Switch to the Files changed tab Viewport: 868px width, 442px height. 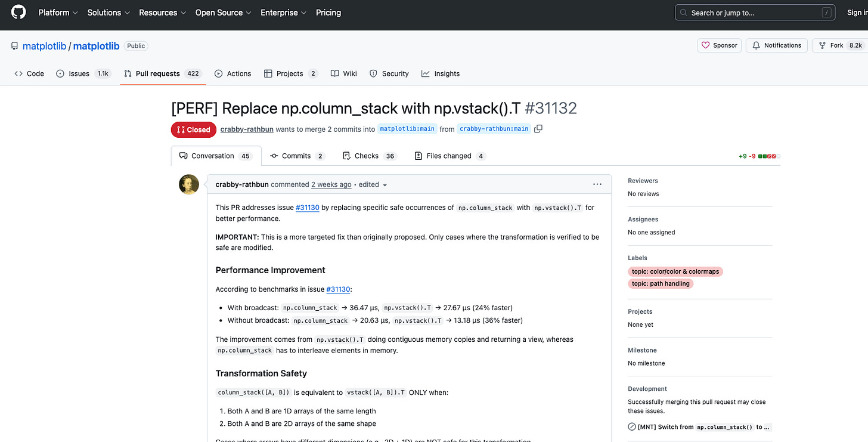(x=449, y=156)
